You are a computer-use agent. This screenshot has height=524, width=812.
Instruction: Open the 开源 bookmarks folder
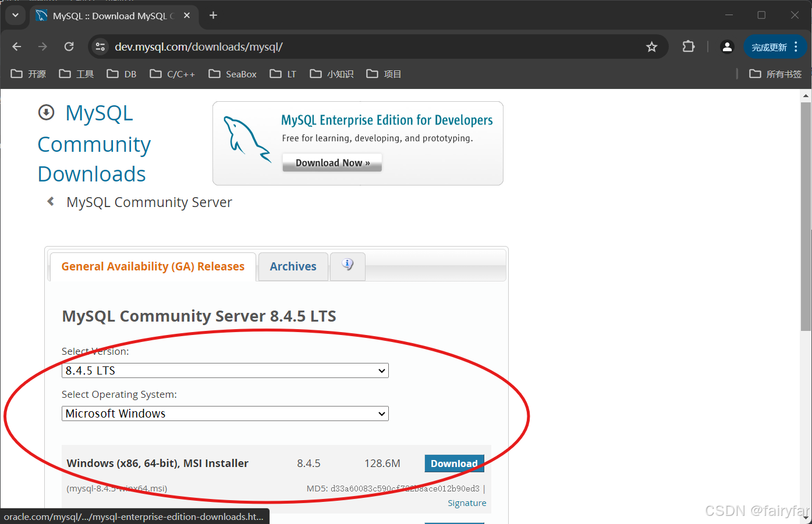point(29,74)
